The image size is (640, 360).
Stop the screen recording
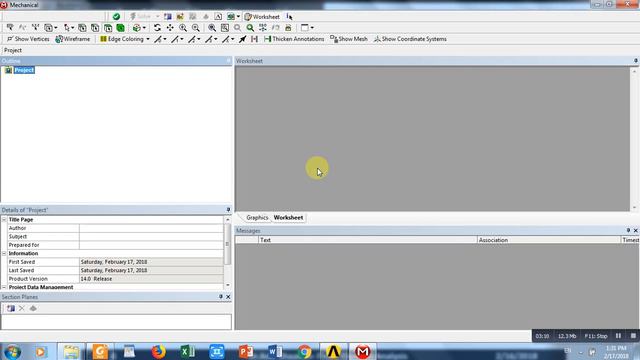[633, 336]
